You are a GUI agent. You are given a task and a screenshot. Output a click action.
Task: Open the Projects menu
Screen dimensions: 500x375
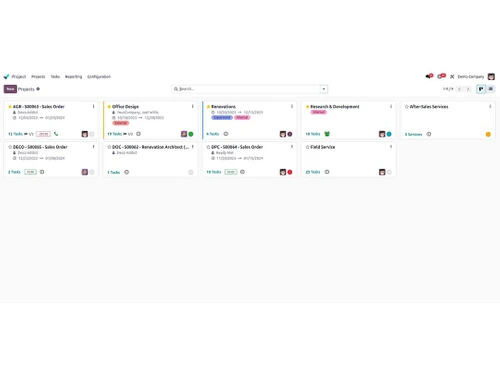[38, 77]
